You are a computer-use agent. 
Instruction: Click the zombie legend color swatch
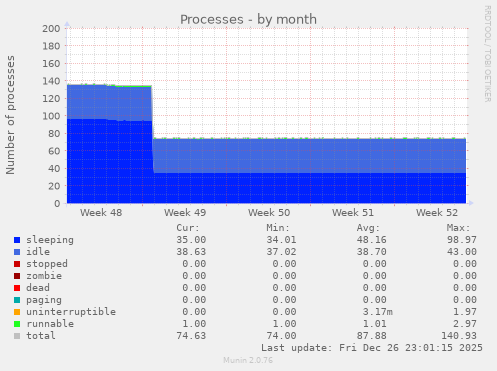click(17, 276)
